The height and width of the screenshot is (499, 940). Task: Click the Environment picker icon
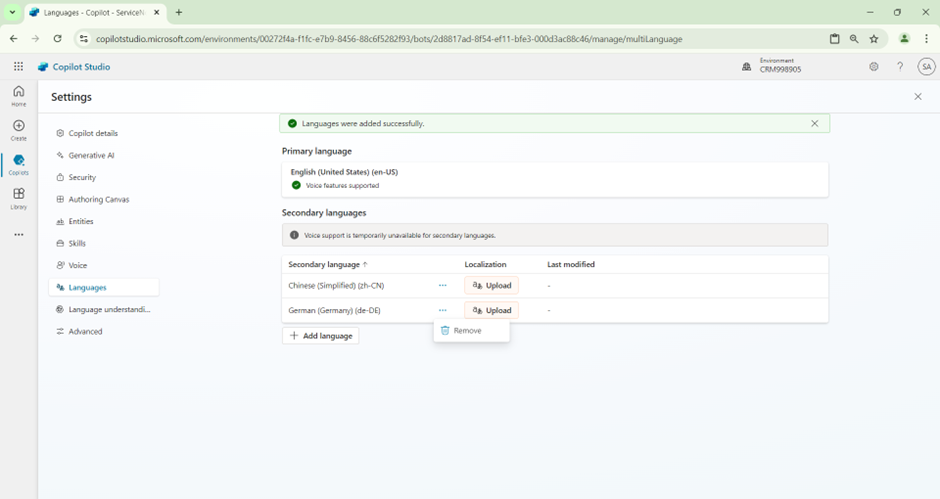tap(746, 67)
